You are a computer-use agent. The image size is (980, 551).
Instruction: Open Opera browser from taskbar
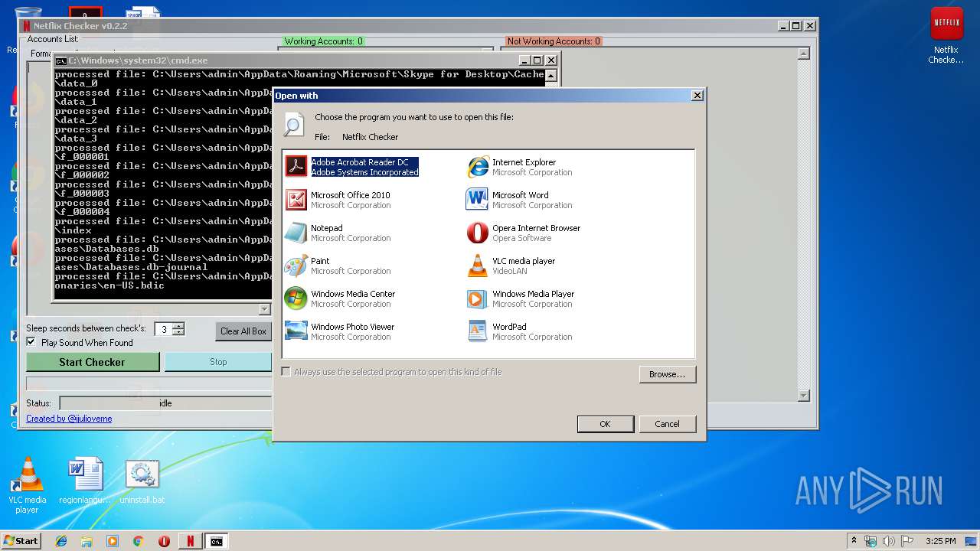(164, 541)
